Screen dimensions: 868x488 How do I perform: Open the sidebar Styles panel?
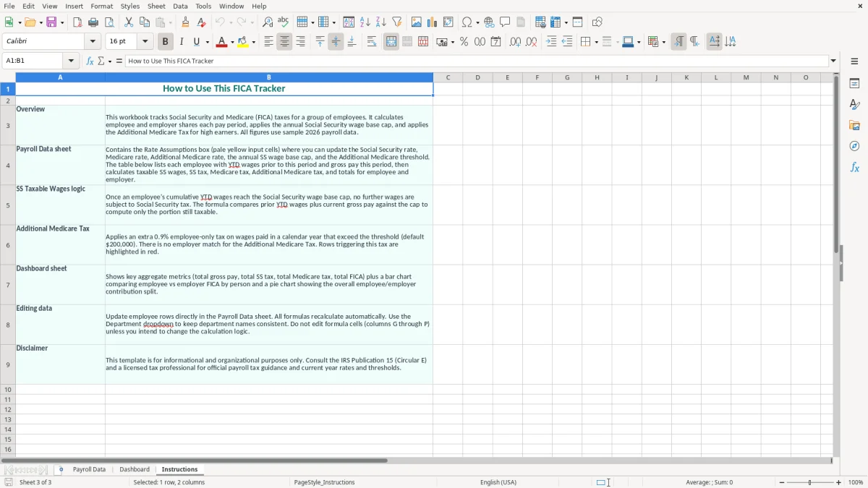pyautogui.click(x=854, y=104)
